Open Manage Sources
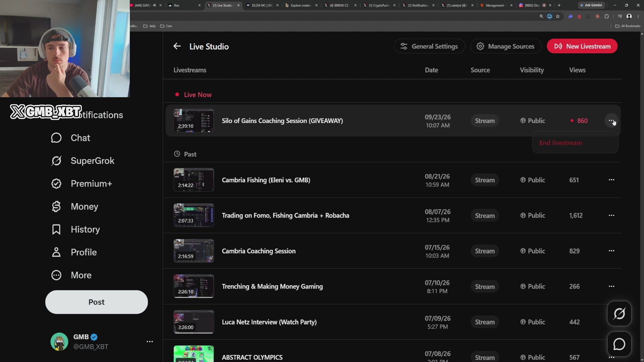This screenshot has width=644, height=362. tap(506, 46)
